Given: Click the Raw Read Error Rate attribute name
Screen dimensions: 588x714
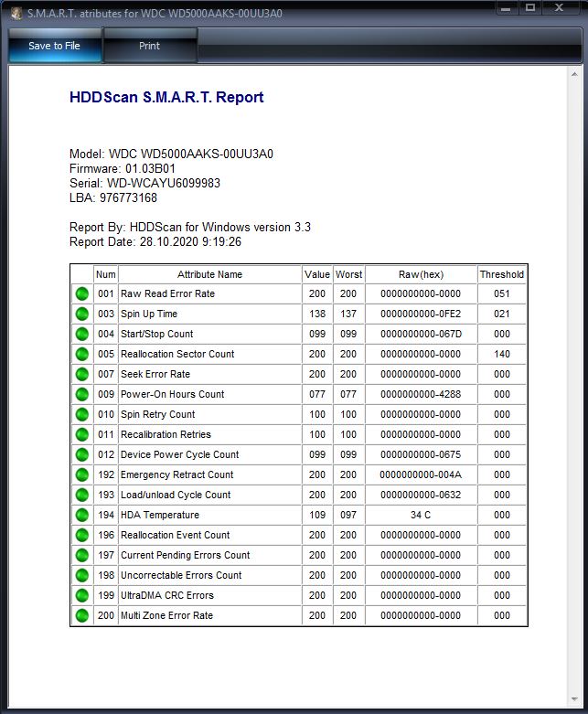Looking at the screenshot, I should tap(167, 293).
